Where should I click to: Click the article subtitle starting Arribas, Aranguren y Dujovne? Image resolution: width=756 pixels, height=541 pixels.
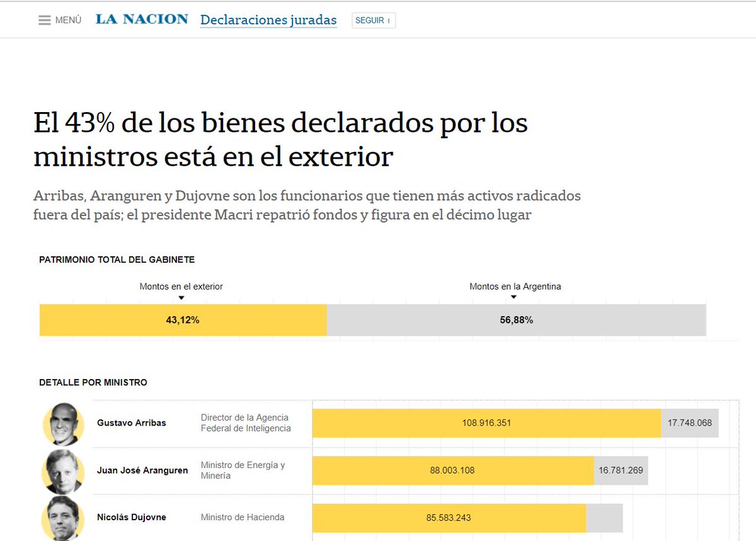[x=307, y=205]
